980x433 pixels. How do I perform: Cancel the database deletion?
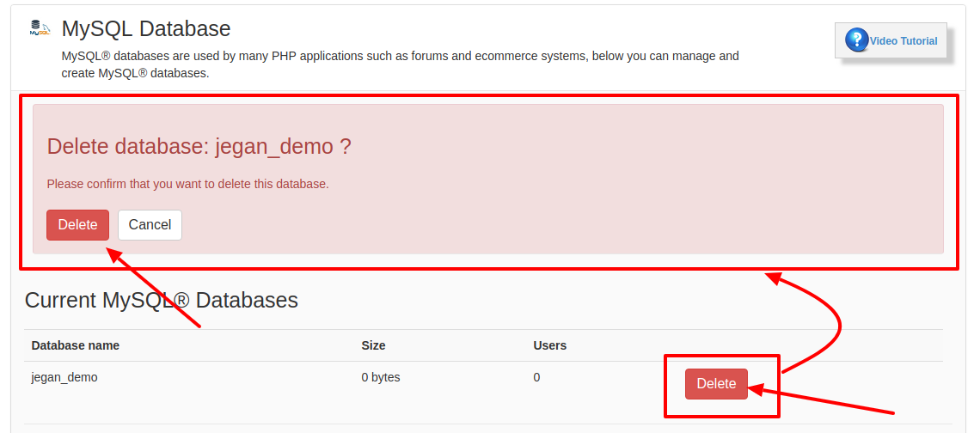coord(150,225)
